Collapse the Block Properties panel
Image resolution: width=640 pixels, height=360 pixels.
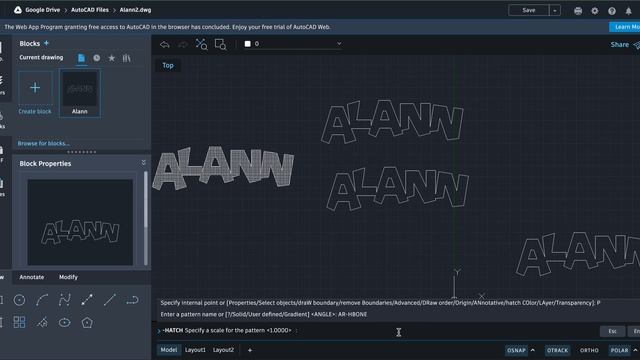pos(143,163)
